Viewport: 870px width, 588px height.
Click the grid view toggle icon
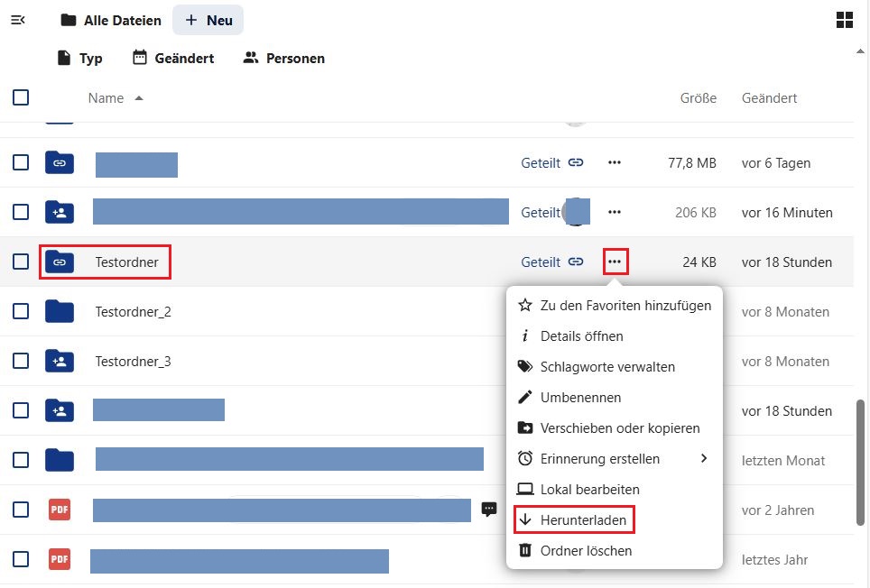click(x=845, y=20)
